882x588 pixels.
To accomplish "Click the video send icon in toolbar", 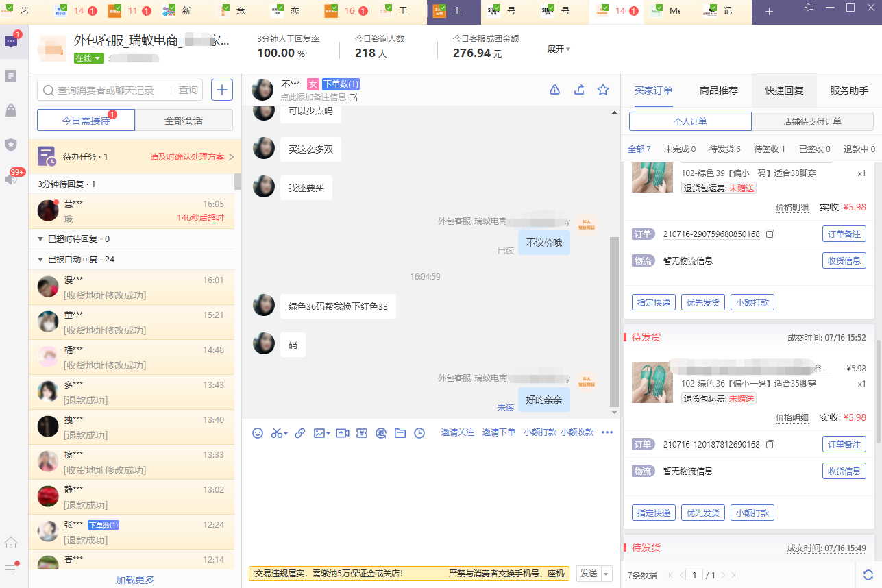I will (343, 433).
